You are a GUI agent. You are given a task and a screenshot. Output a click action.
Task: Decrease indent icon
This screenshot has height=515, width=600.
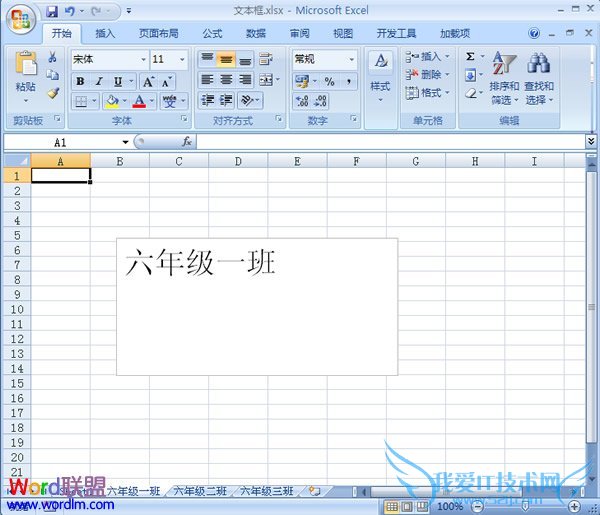[x=207, y=100]
